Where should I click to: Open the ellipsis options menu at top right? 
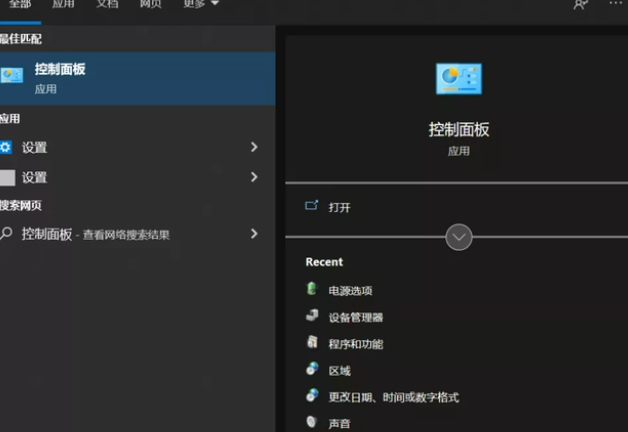coord(615,5)
